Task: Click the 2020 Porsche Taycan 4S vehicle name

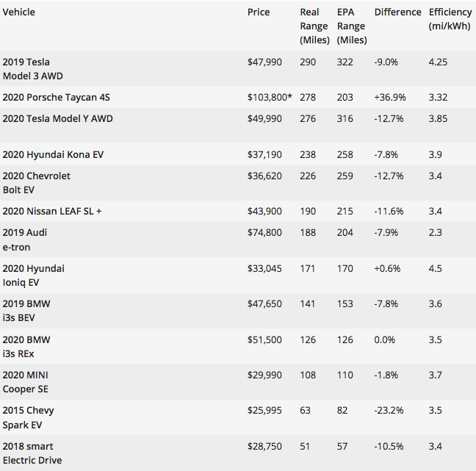Action: [57, 97]
